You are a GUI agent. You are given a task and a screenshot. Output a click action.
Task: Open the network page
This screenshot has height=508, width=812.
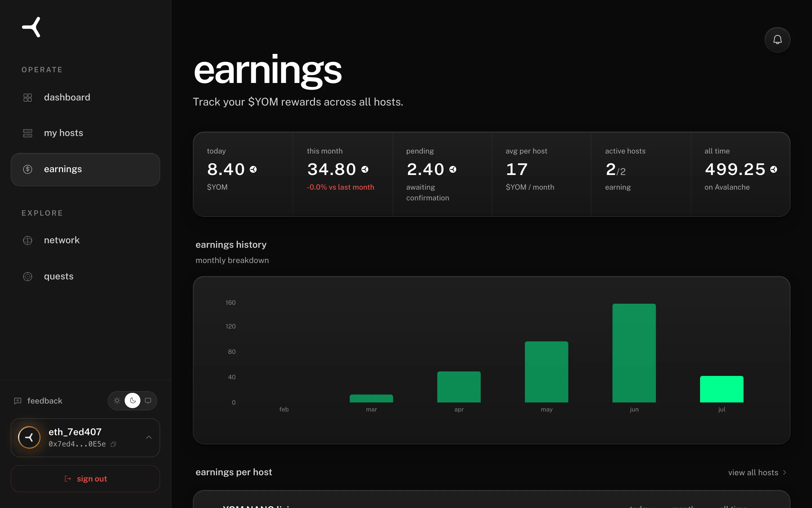[85, 240]
